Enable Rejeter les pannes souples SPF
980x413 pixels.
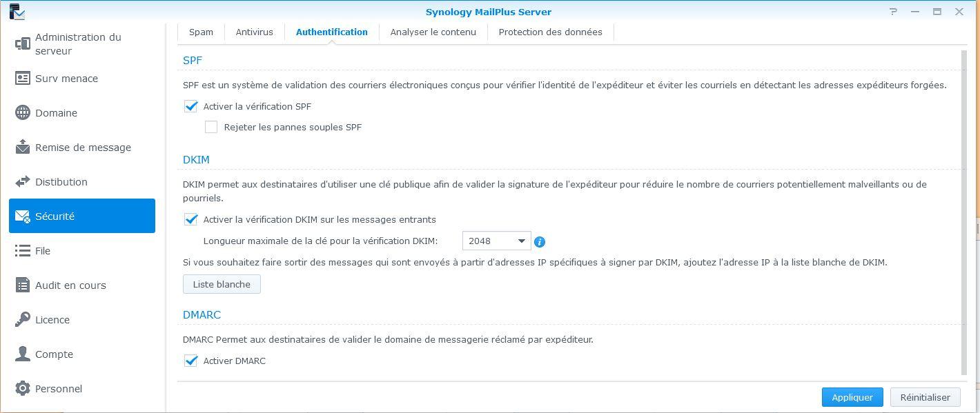(x=211, y=127)
